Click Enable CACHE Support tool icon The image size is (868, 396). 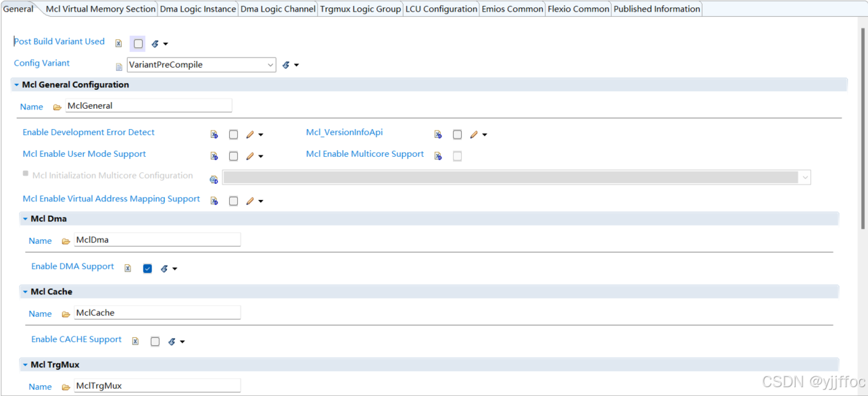172,342
